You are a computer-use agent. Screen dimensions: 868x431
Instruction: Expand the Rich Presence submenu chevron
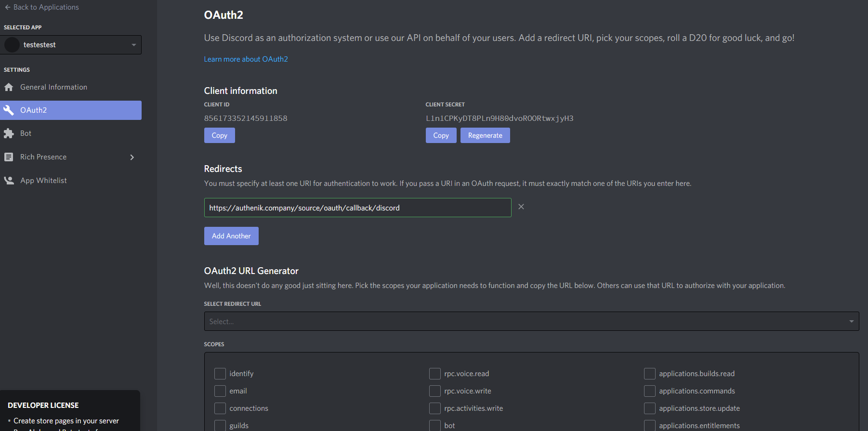132,157
